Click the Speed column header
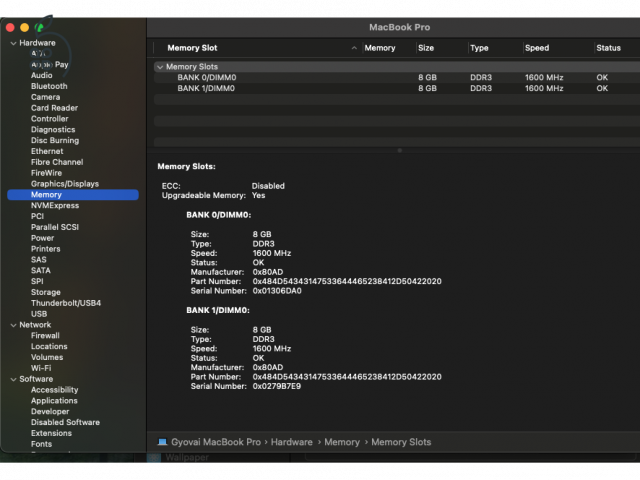This screenshot has height=480, width=640. tap(537, 48)
